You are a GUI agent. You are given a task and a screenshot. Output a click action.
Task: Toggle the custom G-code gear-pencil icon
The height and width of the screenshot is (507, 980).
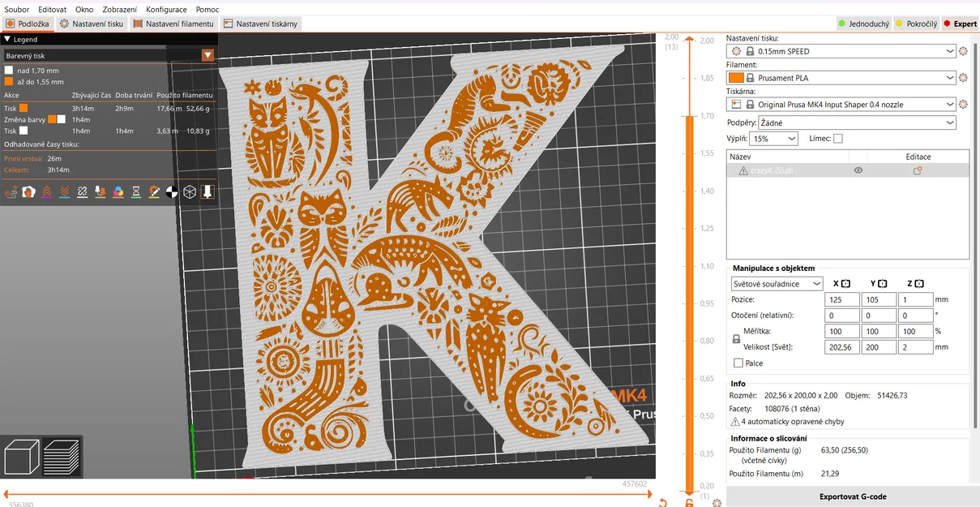coord(154,192)
